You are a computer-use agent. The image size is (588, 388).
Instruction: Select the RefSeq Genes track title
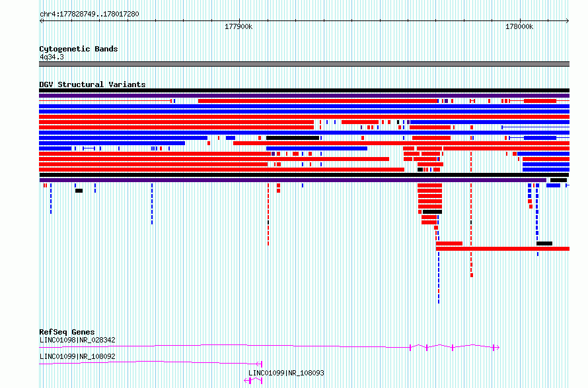pos(67,332)
